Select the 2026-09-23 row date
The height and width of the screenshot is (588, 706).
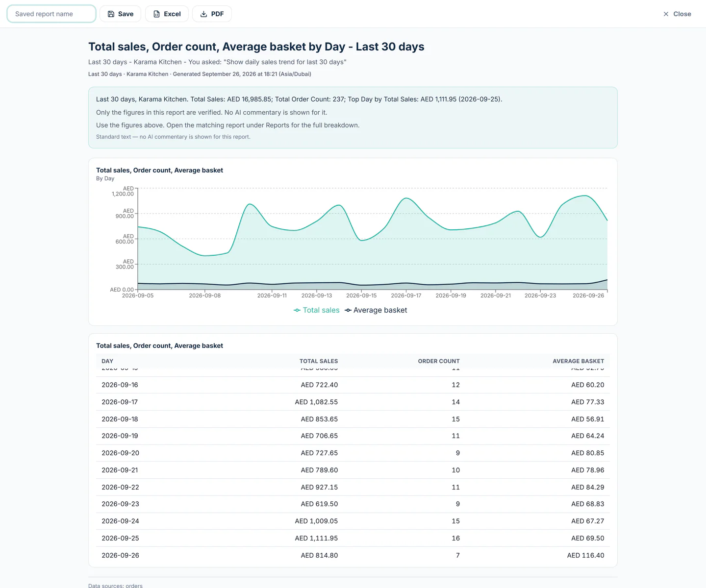point(120,504)
